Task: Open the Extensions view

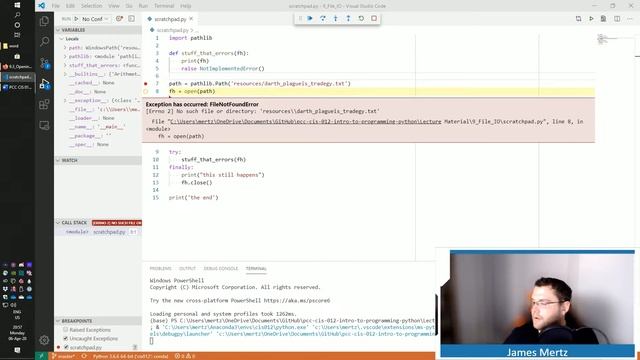Action: pyautogui.click(x=44, y=104)
